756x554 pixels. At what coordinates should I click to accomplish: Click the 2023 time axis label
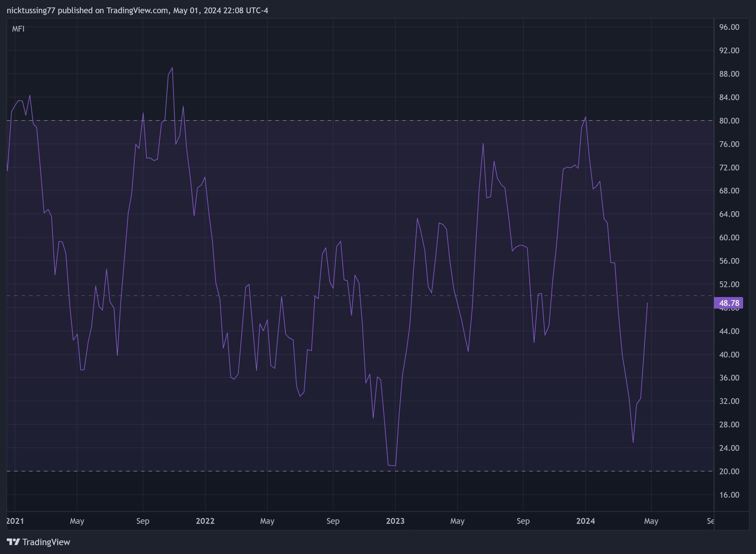tap(395, 521)
